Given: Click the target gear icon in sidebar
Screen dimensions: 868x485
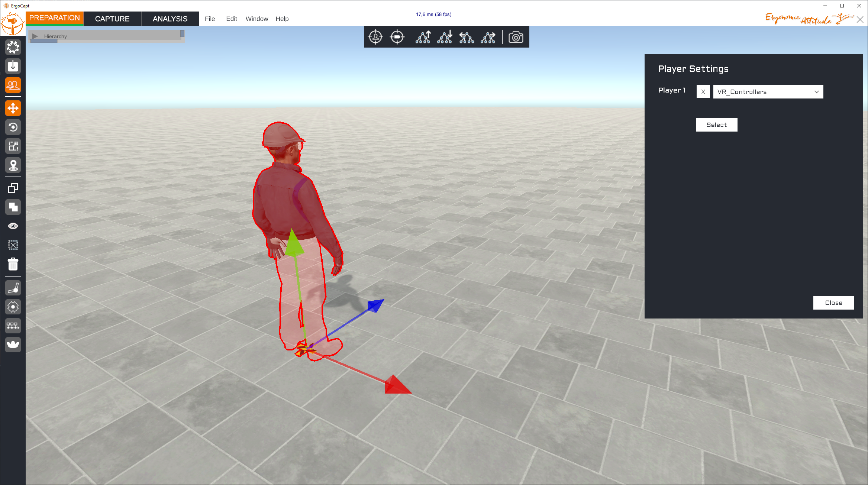Looking at the screenshot, I should pos(13,307).
